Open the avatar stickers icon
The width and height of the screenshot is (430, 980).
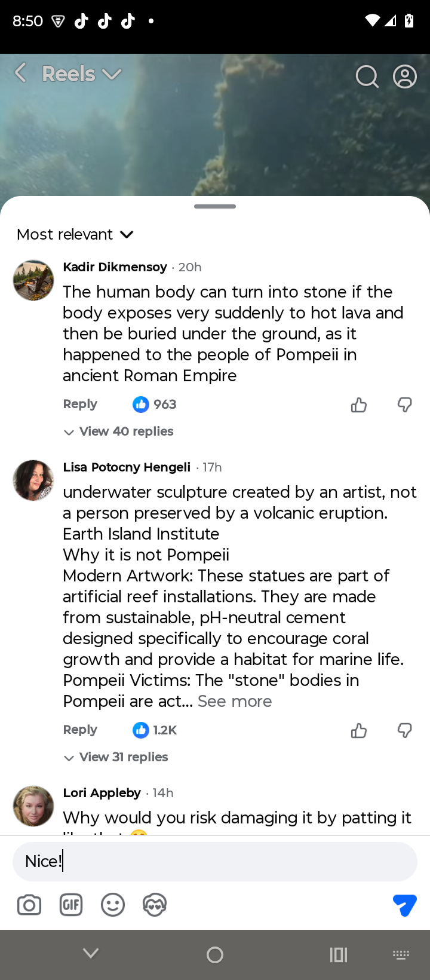155,905
